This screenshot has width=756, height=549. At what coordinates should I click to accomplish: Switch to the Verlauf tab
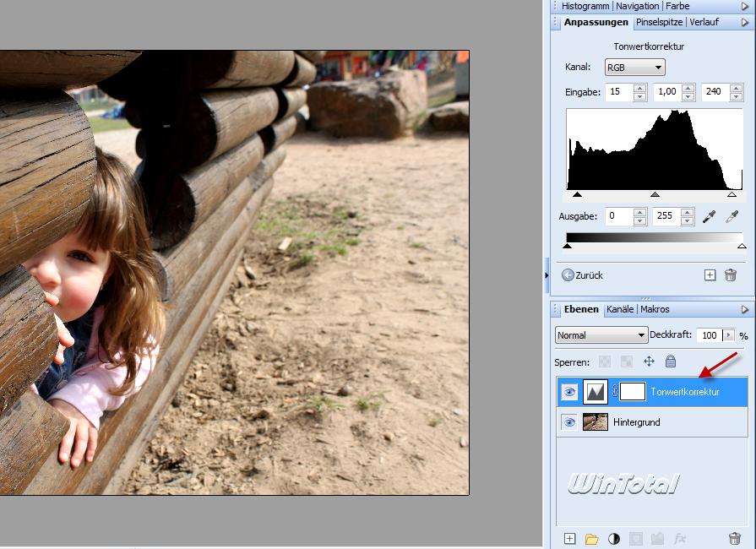click(704, 22)
